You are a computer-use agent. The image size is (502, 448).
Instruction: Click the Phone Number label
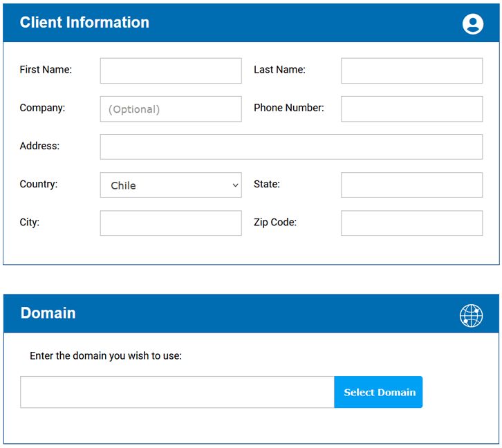click(289, 108)
